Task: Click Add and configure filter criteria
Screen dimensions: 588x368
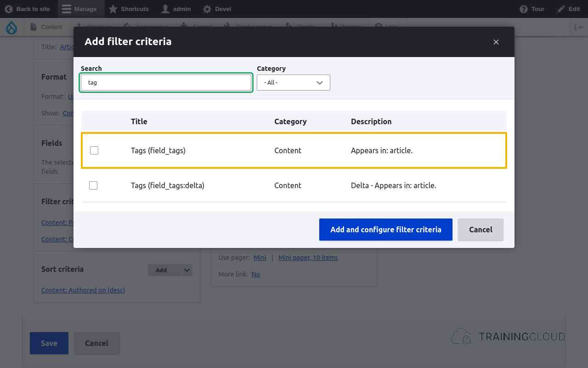Action: [386, 230]
